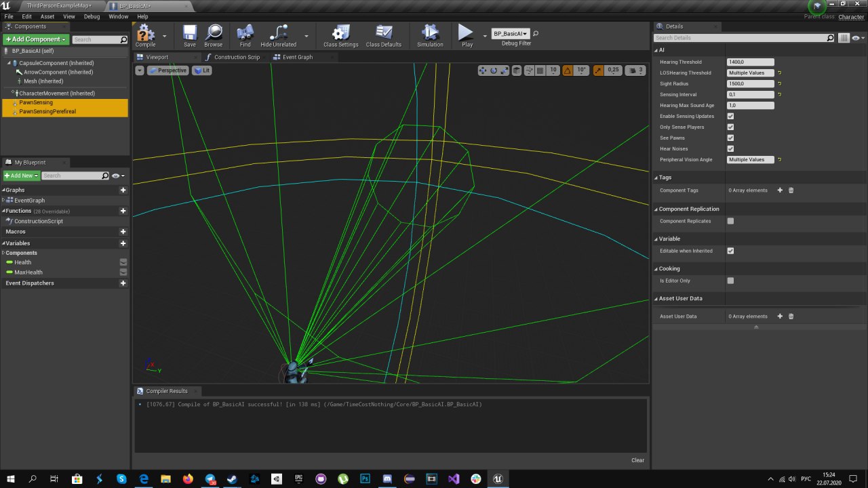Add new variable plus button

[x=123, y=243]
